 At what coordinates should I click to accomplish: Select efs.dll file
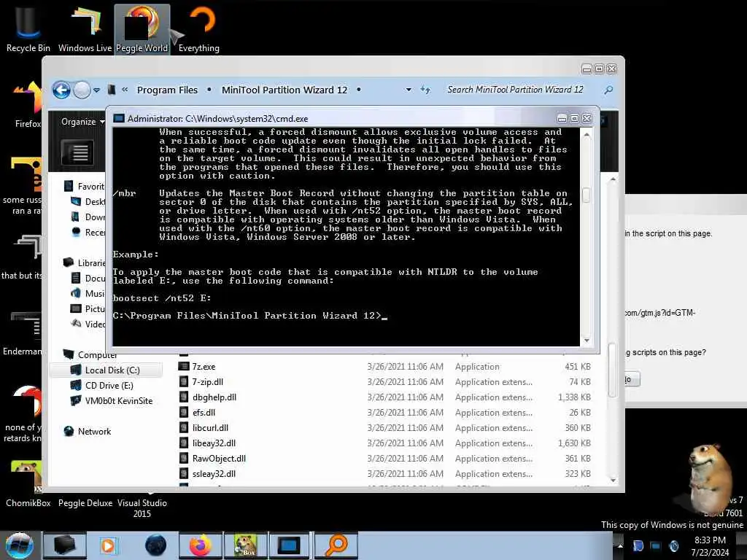click(x=204, y=413)
